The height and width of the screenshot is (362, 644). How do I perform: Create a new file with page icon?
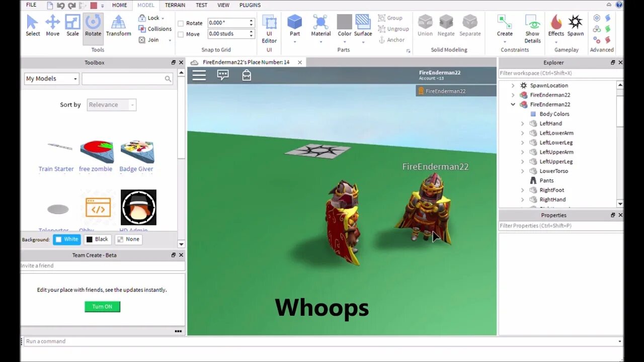click(49, 6)
